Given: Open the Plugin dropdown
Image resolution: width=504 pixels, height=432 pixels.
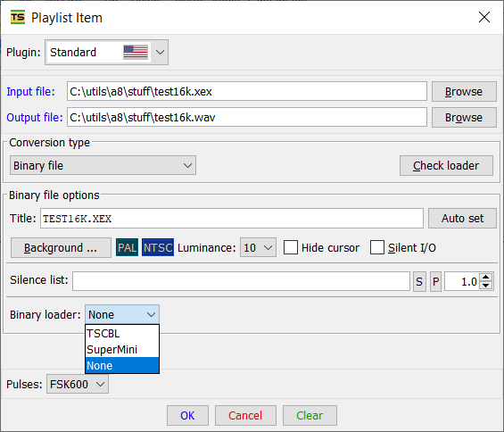Looking at the screenshot, I should click(106, 52).
